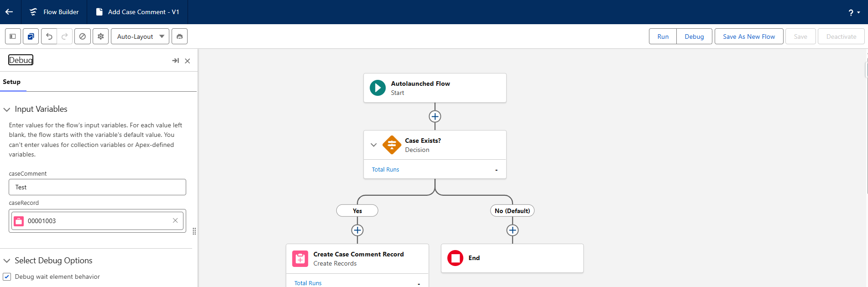868x287 pixels.
Task: Open the Auto-Layout dropdown
Action: coord(140,37)
